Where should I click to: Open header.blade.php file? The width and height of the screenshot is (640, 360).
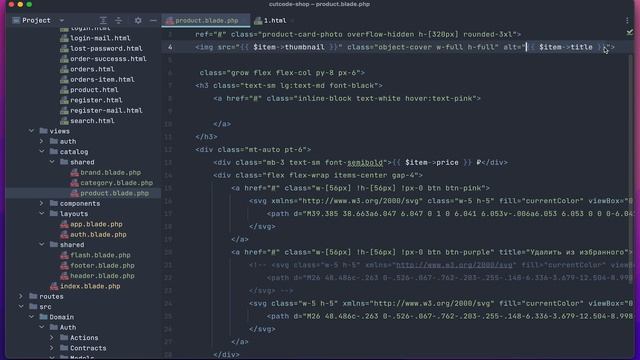tap(102, 276)
